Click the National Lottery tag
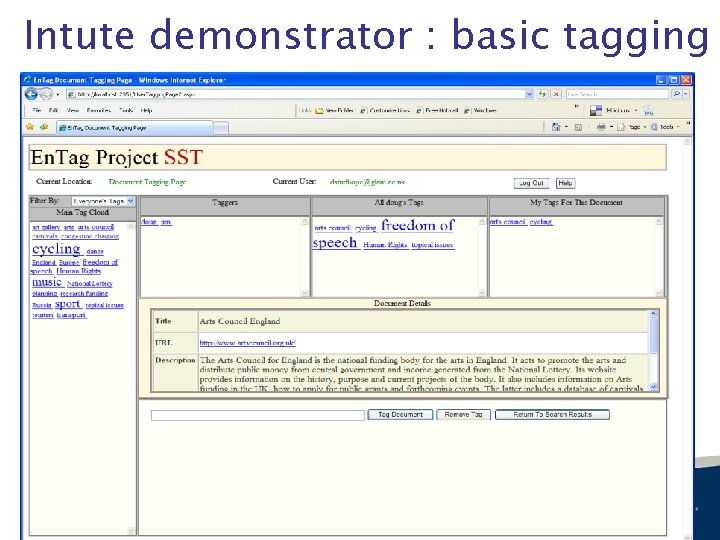Viewport: 720px width, 540px height. 90,284
